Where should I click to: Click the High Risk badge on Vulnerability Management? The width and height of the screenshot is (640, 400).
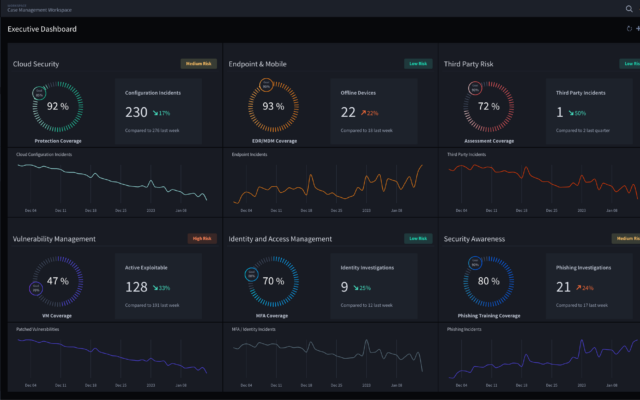[202, 238]
